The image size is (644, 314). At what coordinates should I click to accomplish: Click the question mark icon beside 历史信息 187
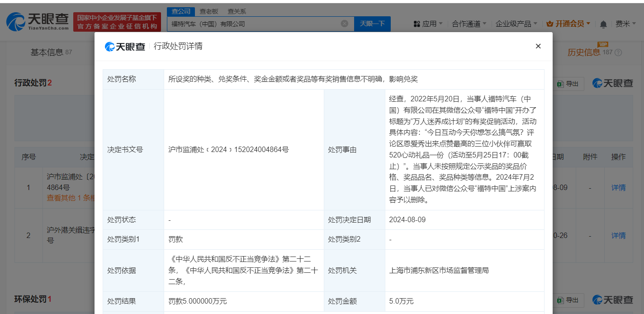[x=619, y=52]
